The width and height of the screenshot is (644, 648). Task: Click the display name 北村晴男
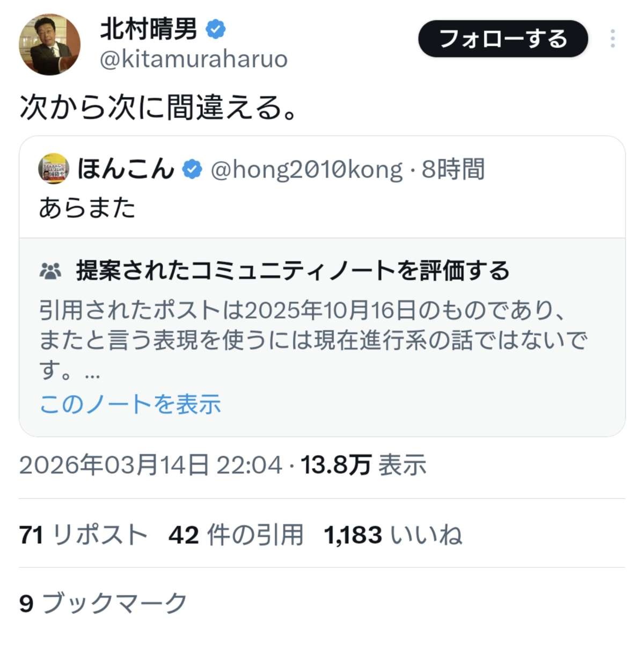point(149,29)
